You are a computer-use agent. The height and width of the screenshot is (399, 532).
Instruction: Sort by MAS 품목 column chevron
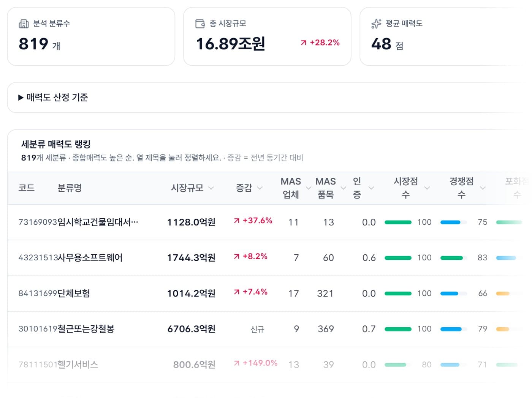344,188
